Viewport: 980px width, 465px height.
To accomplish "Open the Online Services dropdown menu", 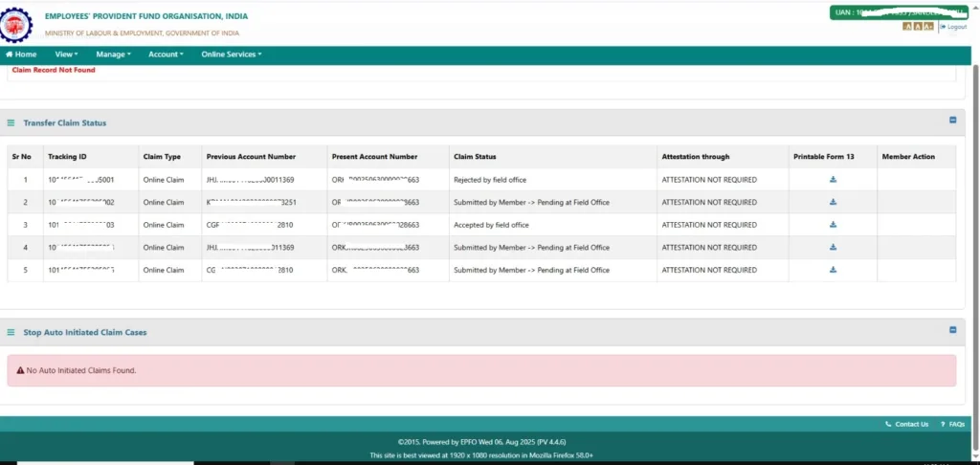I will (x=232, y=55).
